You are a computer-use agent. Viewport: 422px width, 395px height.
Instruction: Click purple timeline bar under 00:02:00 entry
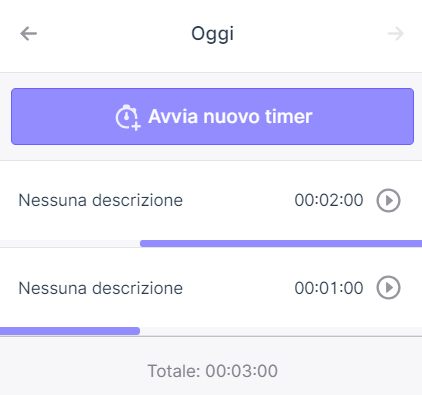click(281, 244)
